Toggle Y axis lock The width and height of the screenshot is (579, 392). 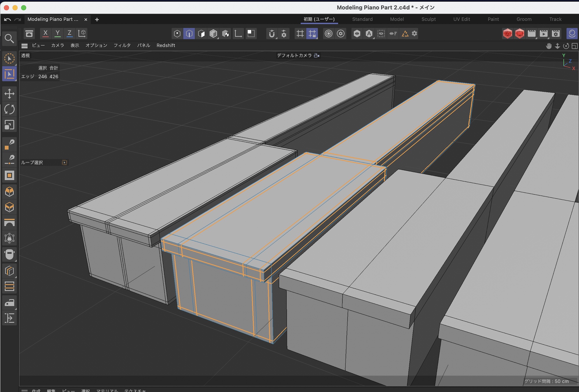[x=58, y=33]
